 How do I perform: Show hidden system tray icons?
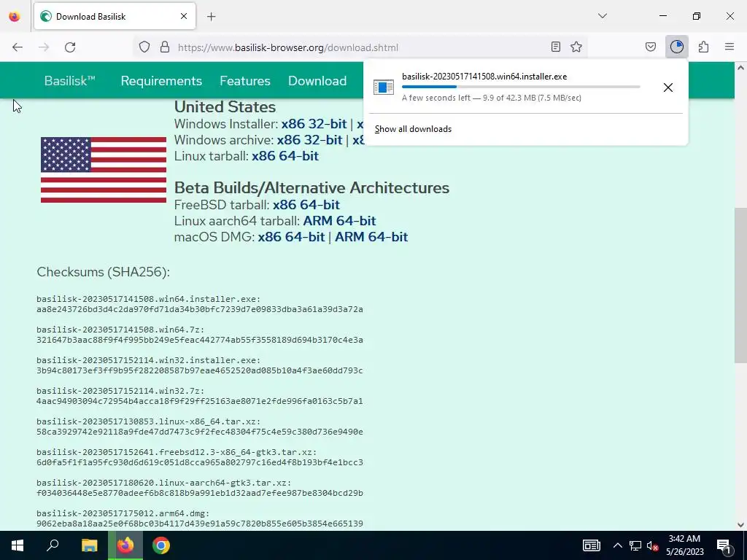click(617, 545)
